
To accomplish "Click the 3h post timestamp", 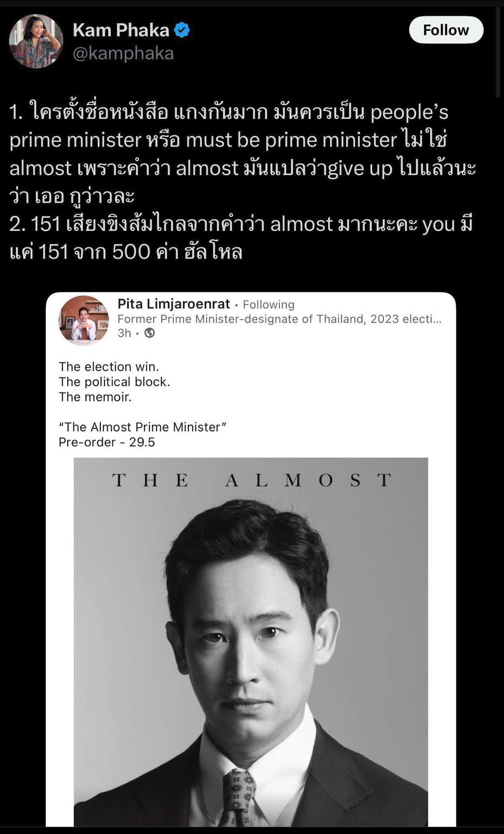I will [x=124, y=333].
